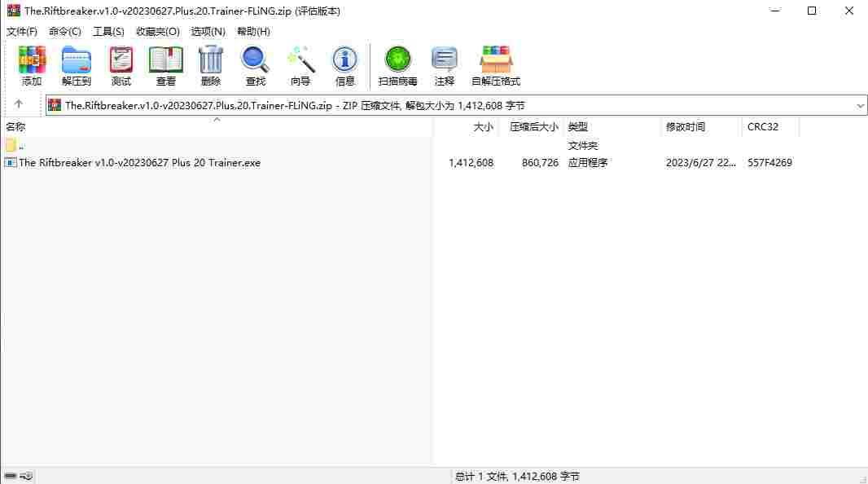The width and height of the screenshot is (868, 484).
Task: Click the 测试 (Test) toolbar icon
Action: pyautogui.click(x=121, y=59)
